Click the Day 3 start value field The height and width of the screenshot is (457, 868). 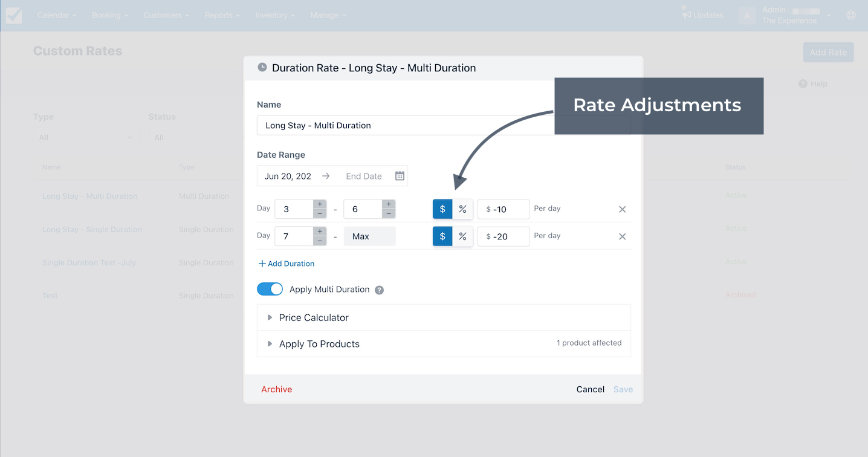click(294, 209)
